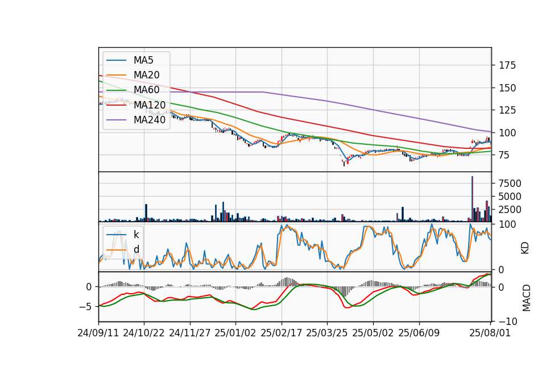Click the 24/10/22 date tick label
Viewport: 546px width, 392px height.
(144, 333)
